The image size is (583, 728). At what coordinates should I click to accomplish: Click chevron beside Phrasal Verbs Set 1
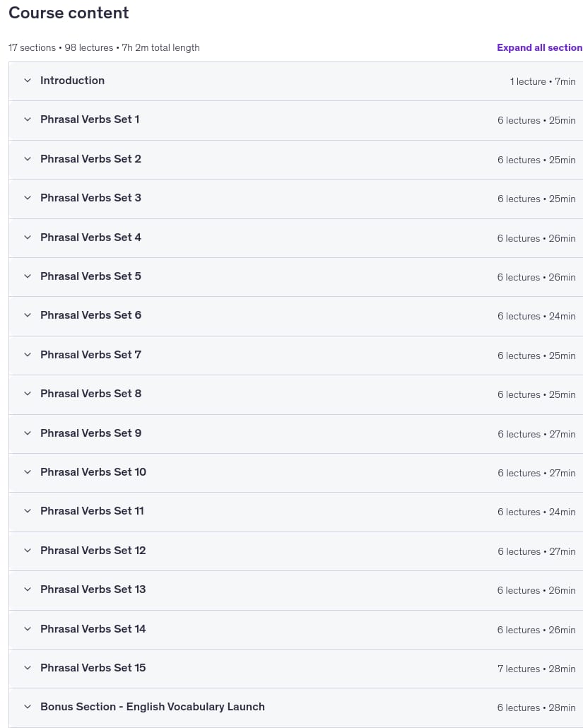click(x=28, y=119)
